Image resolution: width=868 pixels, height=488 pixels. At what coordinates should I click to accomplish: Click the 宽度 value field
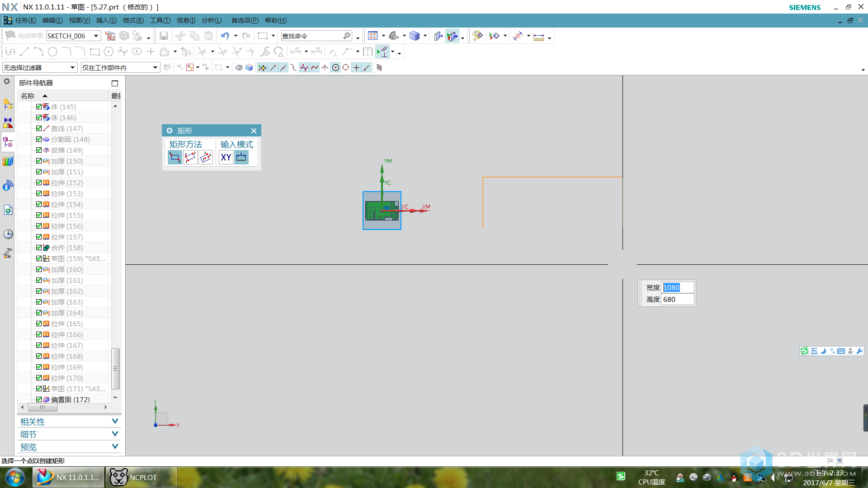point(677,287)
